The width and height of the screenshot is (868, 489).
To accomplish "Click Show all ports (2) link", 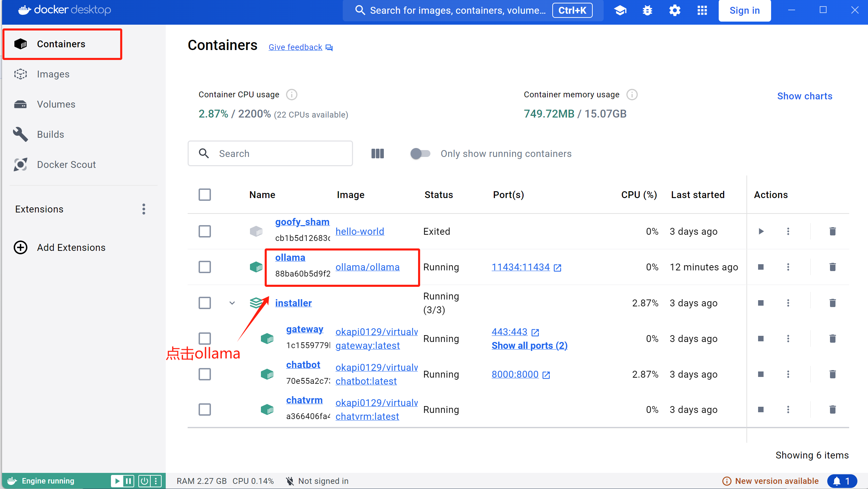I will coord(530,345).
